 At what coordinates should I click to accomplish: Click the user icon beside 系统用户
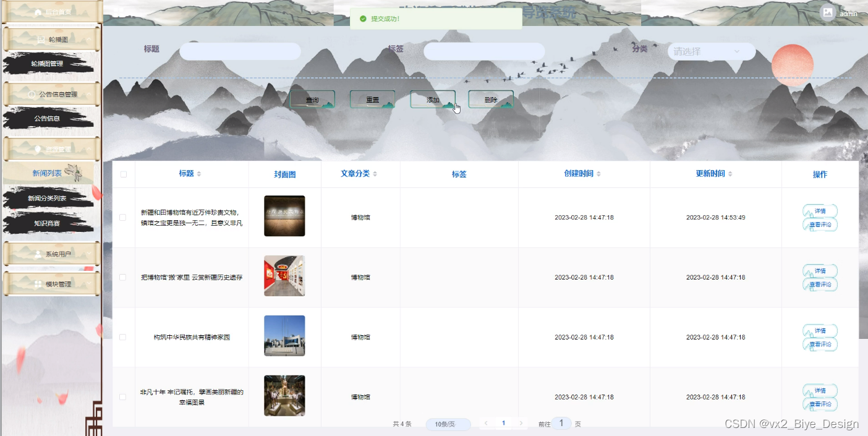click(38, 254)
